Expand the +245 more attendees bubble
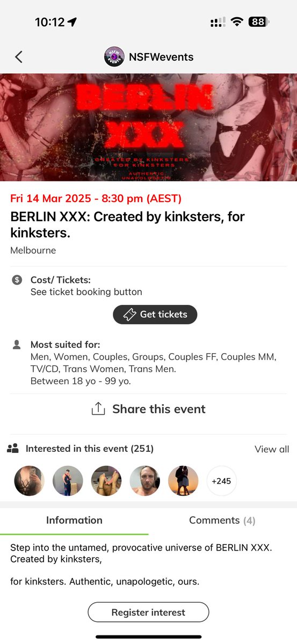The width and height of the screenshot is (297, 644). click(x=221, y=481)
